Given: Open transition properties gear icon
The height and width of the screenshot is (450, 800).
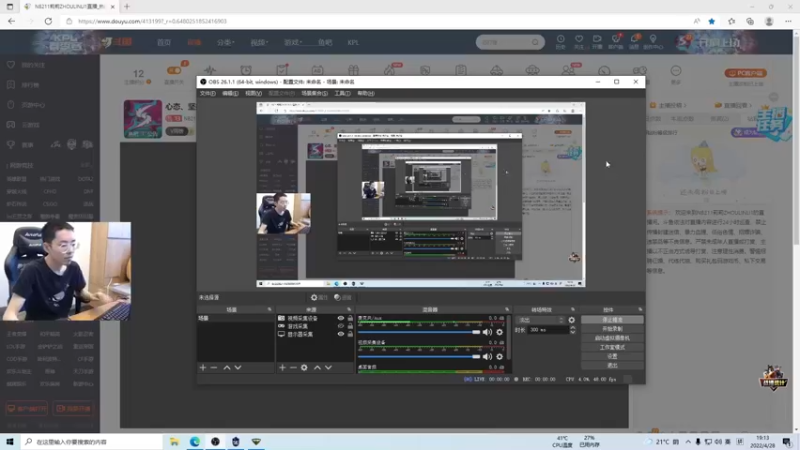Looking at the screenshot, I should [571, 320].
